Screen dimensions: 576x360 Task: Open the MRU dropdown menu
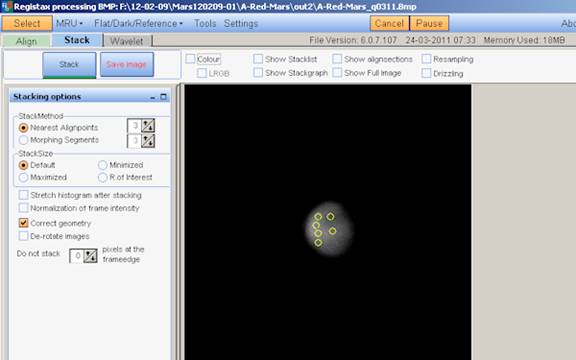[69, 24]
